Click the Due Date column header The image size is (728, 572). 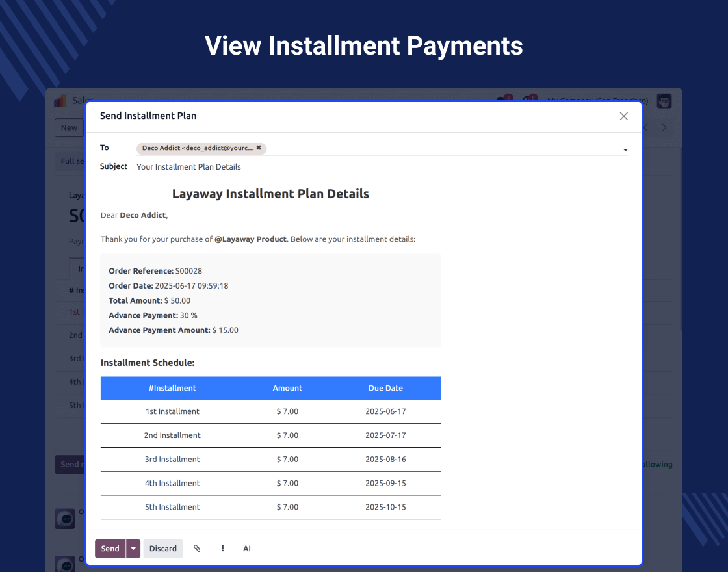[x=385, y=388]
